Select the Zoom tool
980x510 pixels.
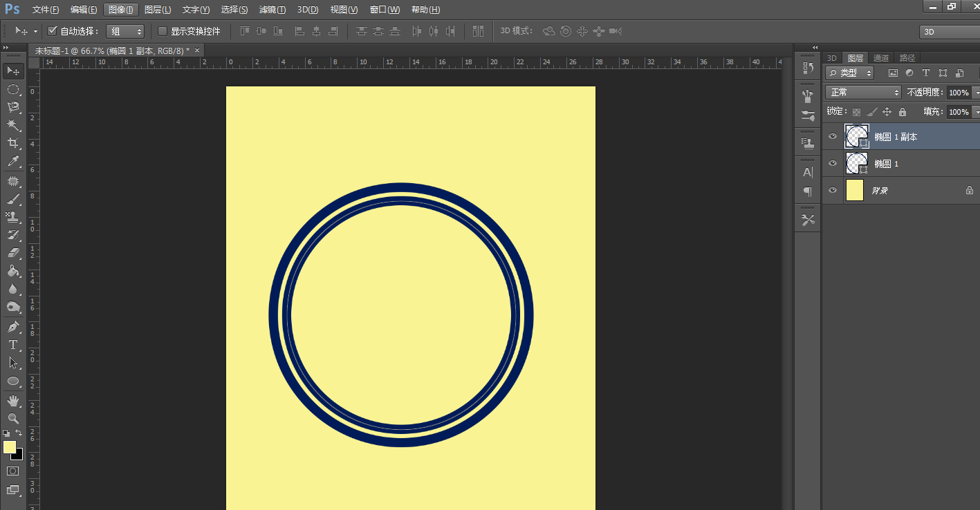click(x=12, y=418)
